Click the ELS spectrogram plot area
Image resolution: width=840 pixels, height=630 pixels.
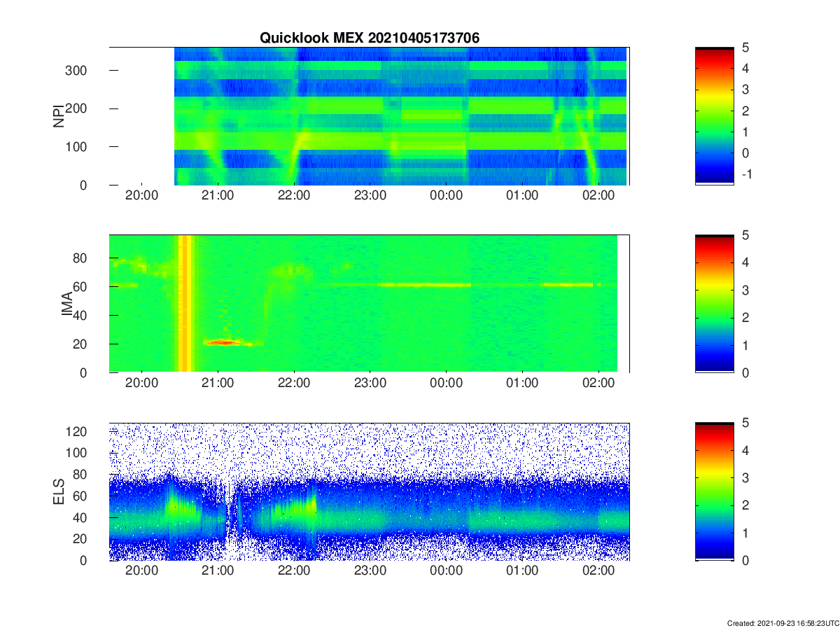(x=369, y=491)
